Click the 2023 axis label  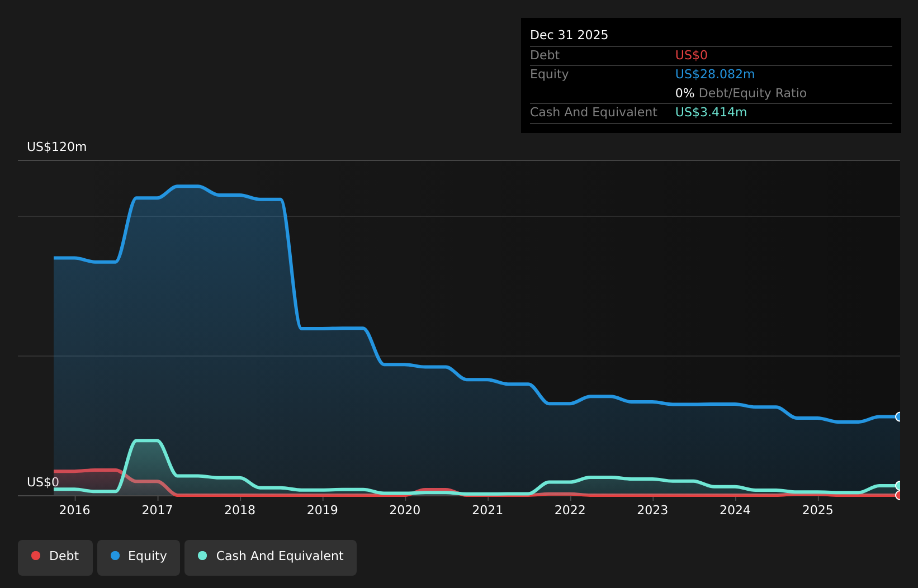[x=652, y=510]
